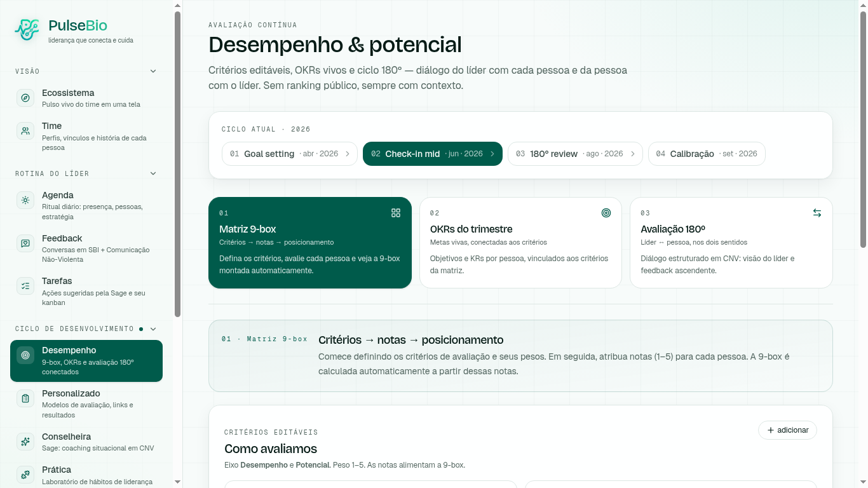
Task: Click the Prática dumbbell icon
Action: [x=25, y=475]
